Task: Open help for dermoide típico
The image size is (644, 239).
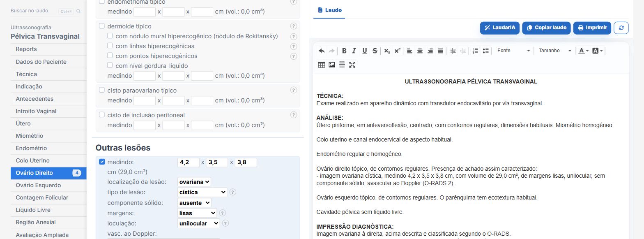Action: coord(293,26)
